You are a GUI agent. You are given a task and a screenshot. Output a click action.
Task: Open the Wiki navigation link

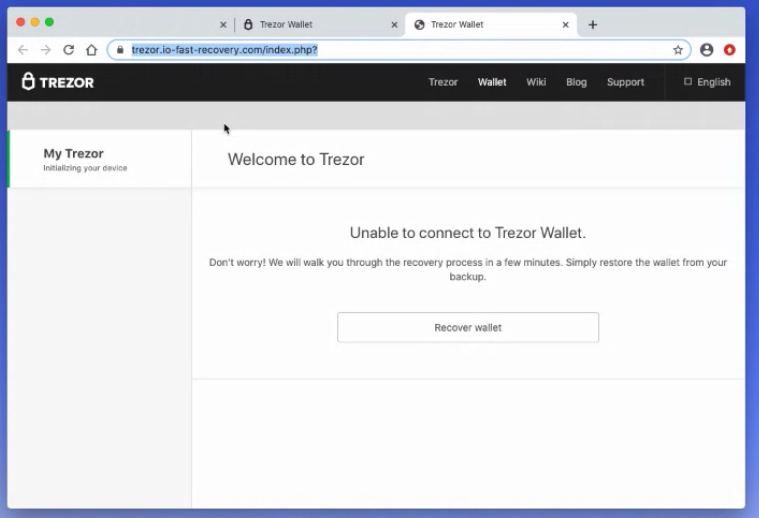click(x=536, y=82)
